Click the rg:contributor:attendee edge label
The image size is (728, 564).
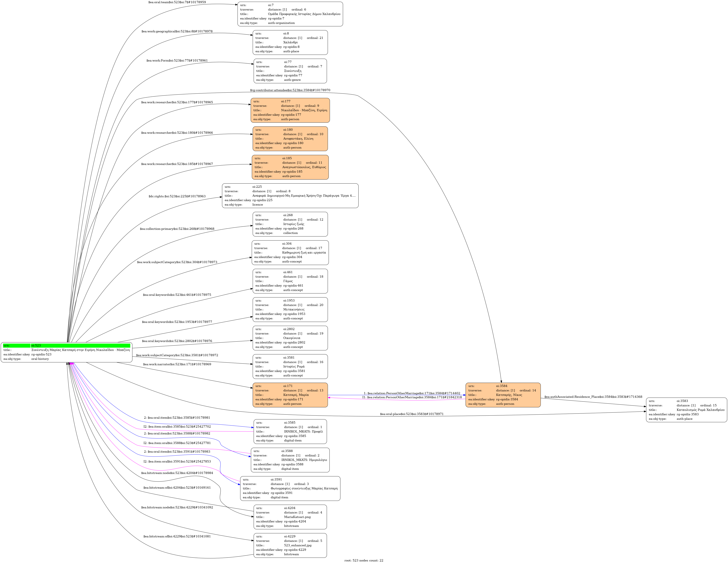tap(290, 90)
